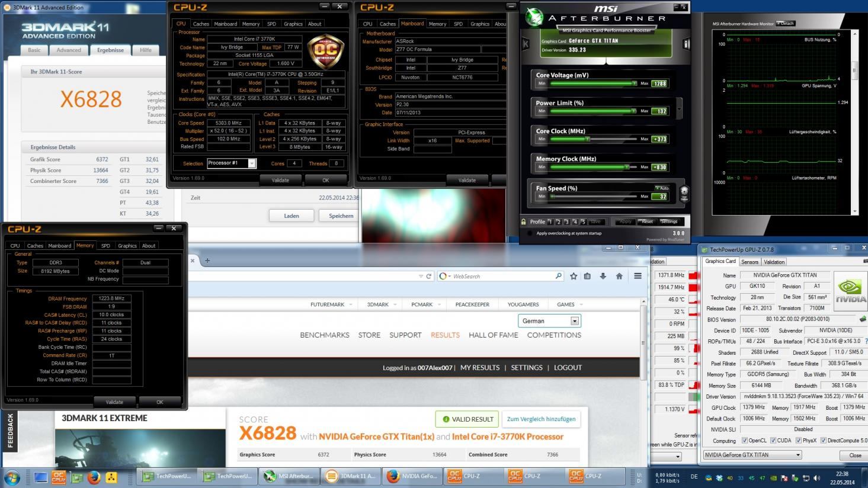Viewport: 868px width, 488px height.
Task: Open the SPD tab in CPU-Z memory window
Action: click(105, 246)
